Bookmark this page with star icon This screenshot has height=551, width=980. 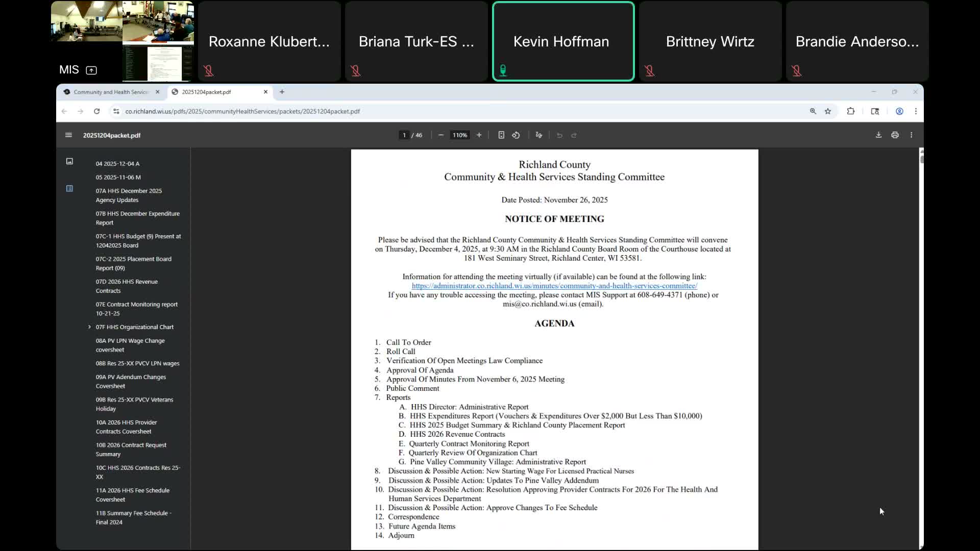coord(828,111)
